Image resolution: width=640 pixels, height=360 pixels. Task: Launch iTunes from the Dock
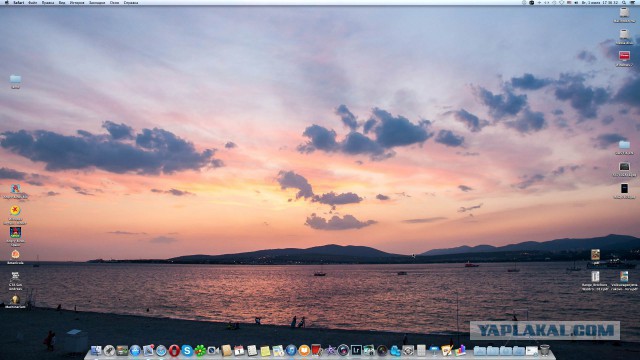tap(291, 350)
